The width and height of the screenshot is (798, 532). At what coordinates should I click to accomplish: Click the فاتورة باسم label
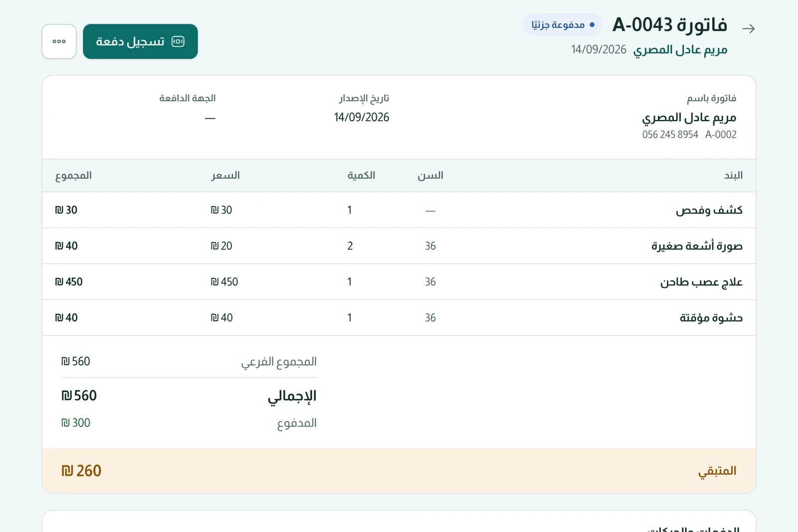tap(711, 98)
